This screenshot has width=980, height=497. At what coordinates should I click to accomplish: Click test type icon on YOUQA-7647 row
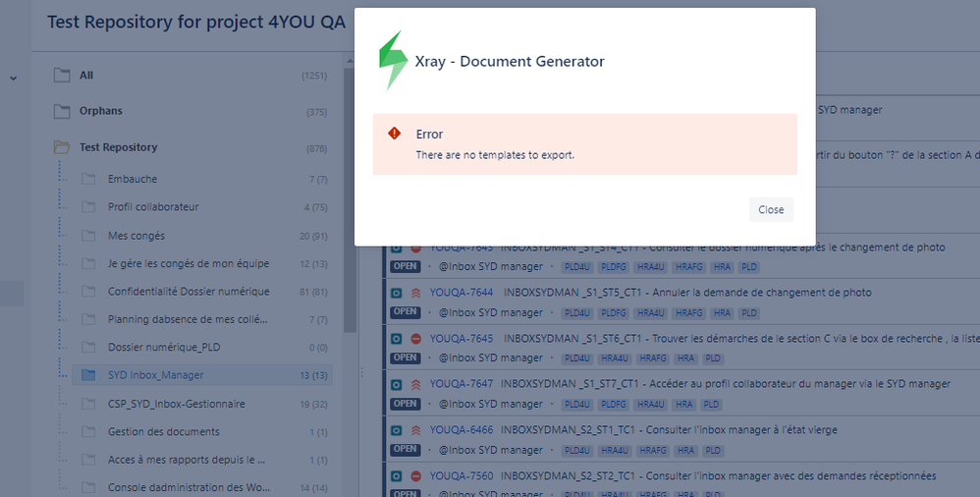tap(397, 384)
